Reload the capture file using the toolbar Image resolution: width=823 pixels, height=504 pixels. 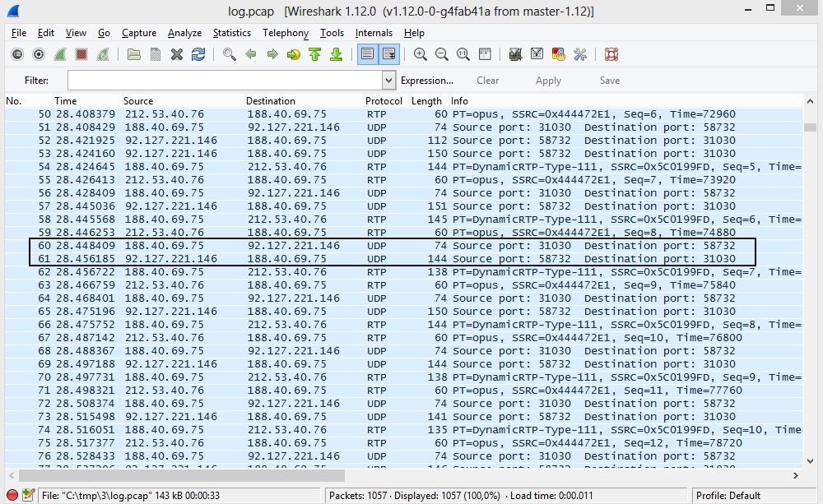click(198, 54)
